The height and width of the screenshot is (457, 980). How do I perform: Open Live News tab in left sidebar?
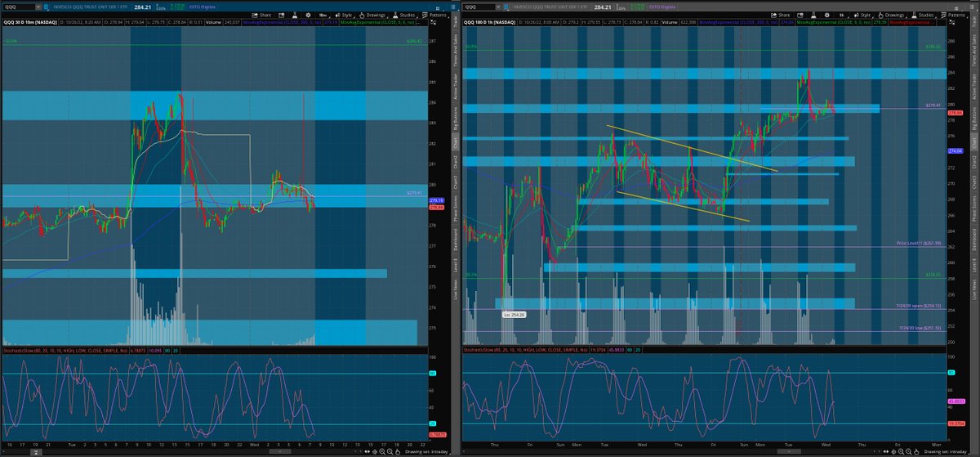coord(454,290)
